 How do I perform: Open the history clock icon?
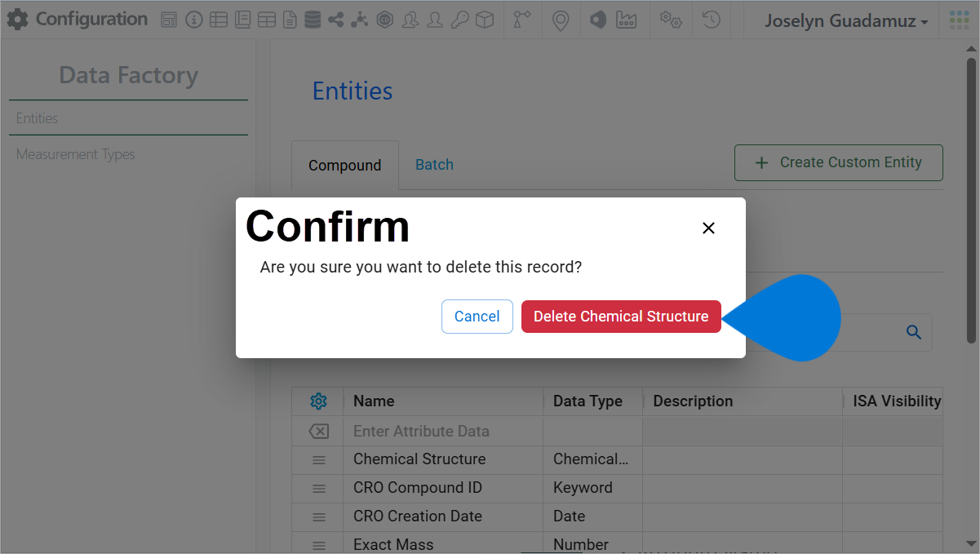(x=712, y=20)
